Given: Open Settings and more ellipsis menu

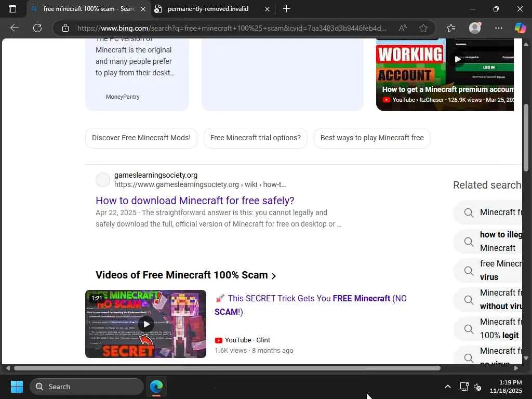Looking at the screenshot, I should coord(498,28).
